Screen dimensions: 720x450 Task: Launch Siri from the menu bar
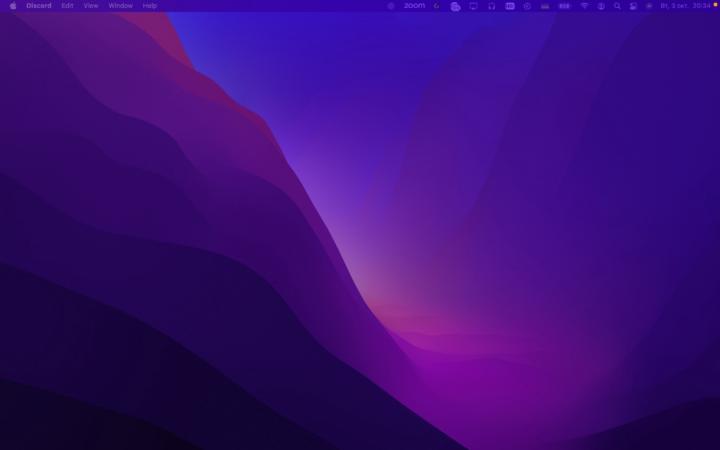tap(648, 6)
